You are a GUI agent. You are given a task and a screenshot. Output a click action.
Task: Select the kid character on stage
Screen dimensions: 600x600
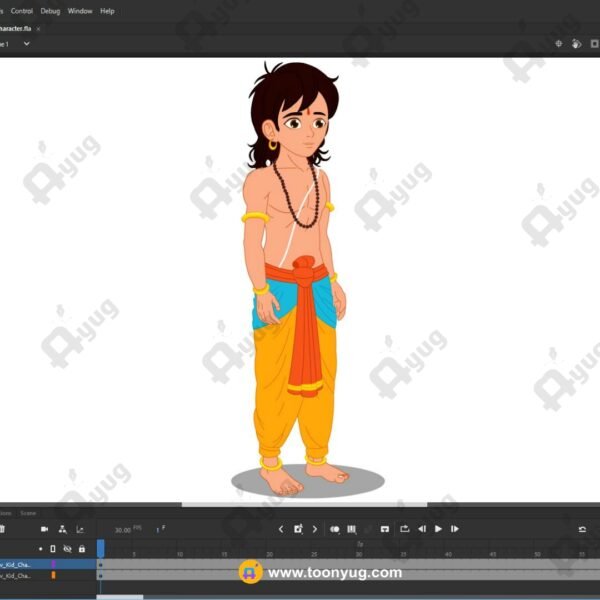(x=295, y=279)
